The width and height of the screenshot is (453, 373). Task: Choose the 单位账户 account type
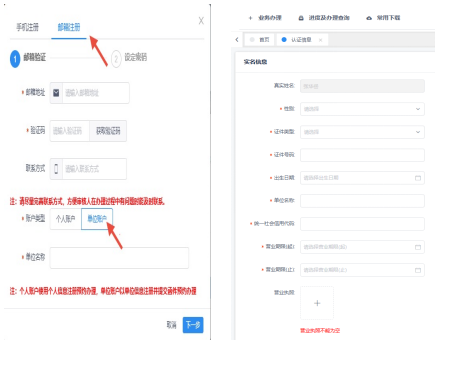97,219
